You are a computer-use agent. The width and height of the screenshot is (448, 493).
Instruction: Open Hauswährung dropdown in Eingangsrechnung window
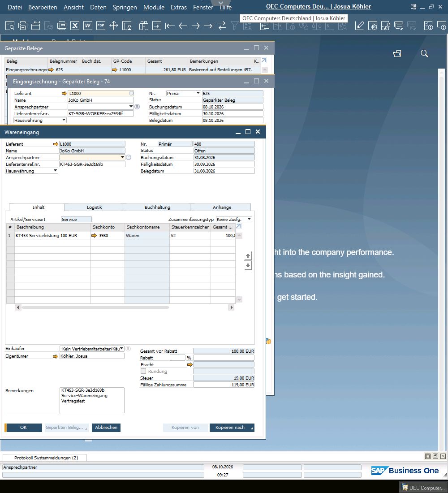point(64,120)
